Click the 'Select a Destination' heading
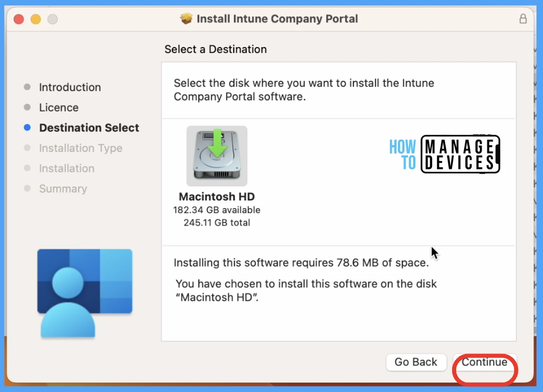Viewport: 543px width, 392px height. tap(216, 49)
